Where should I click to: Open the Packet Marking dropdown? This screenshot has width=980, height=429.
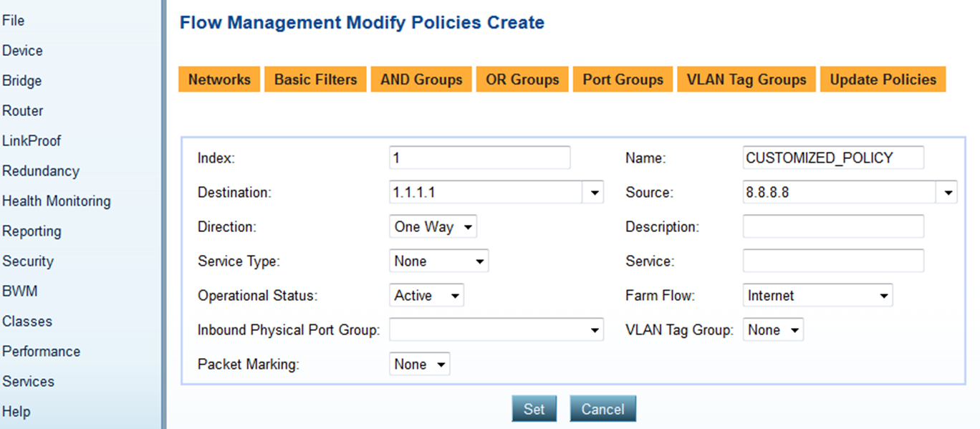pos(419,365)
